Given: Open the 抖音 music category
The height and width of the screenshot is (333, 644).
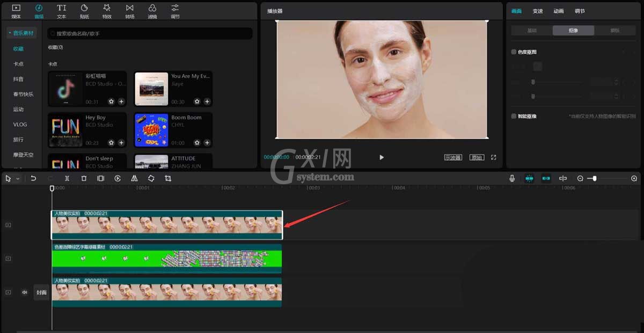Looking at the screenshot, I should pos(18,79).
